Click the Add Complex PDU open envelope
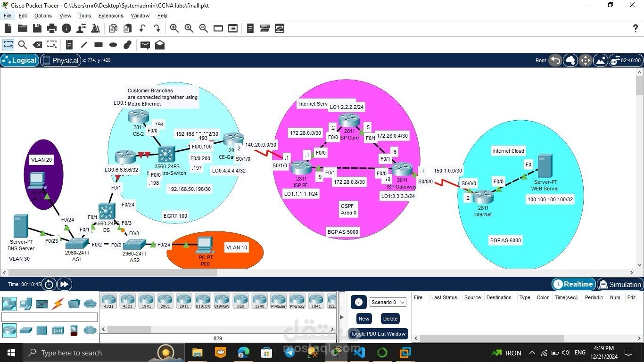This screenshot has height=362, width=644. (160, 45)
